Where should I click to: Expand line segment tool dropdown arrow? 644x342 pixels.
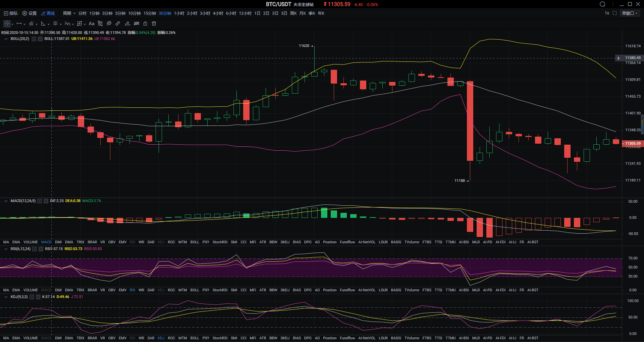click(24, 24)
